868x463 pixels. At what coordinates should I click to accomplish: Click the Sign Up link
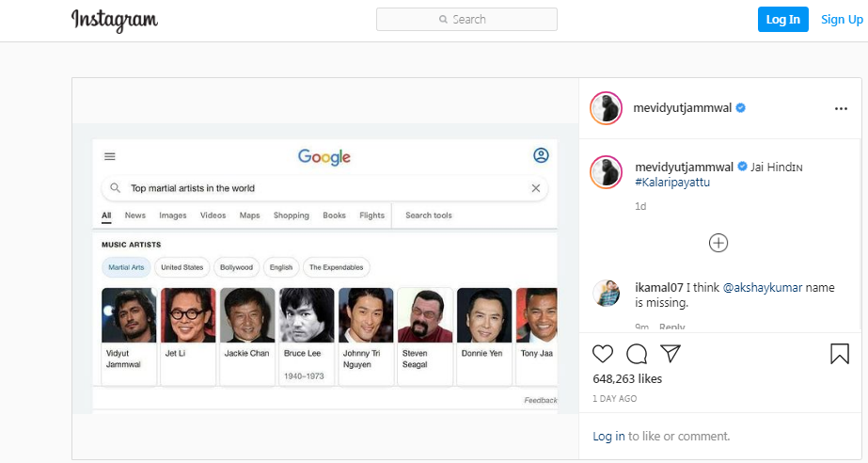(842, 20)
